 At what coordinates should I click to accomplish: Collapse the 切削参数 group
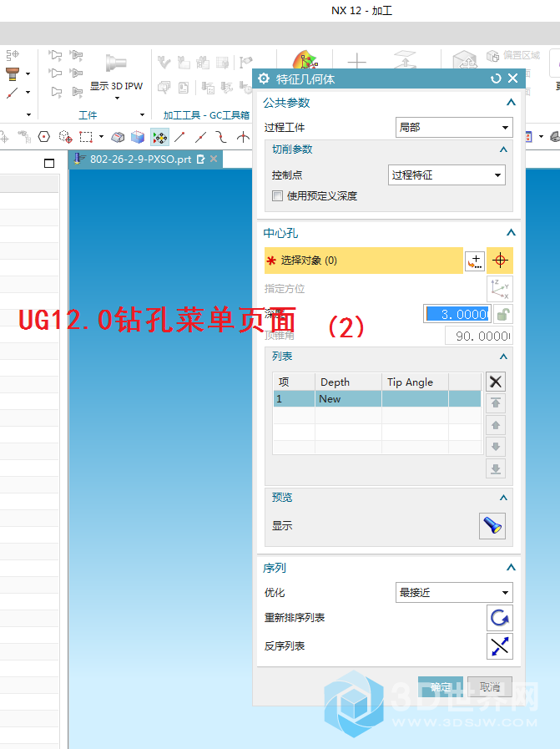(503, 149)
